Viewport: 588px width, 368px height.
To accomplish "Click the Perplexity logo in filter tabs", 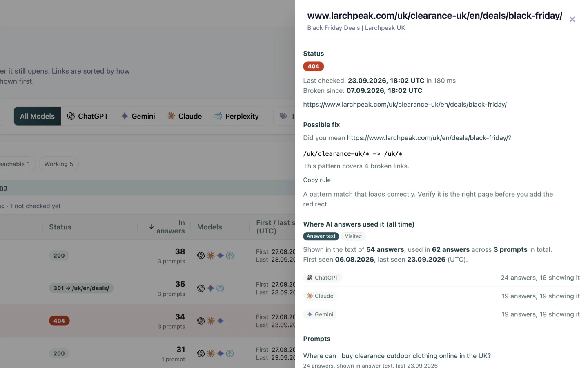I will (x=218, y=116).
